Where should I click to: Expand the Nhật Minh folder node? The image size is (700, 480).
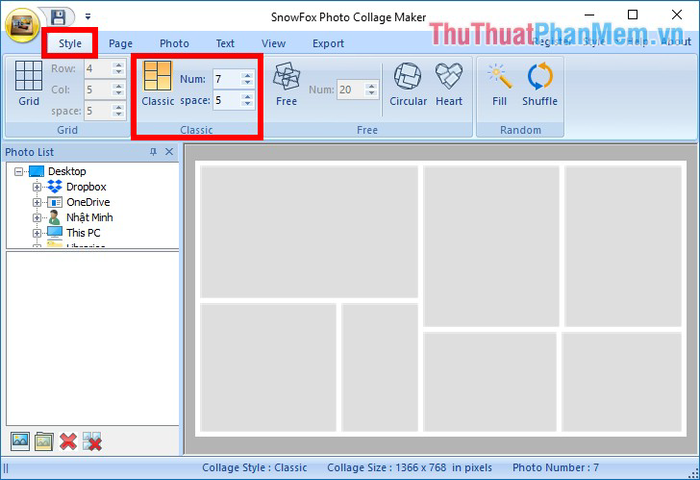click(37, 218)
